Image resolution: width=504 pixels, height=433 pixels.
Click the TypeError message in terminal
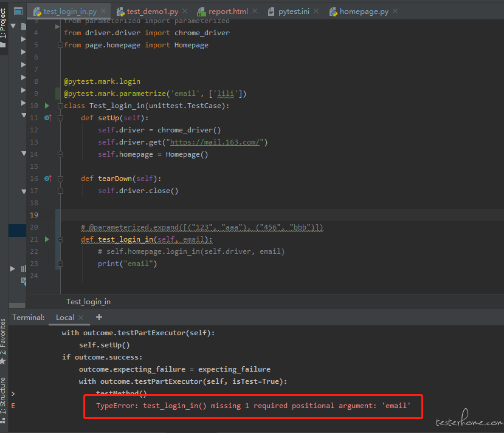click(x=253, y=406)
